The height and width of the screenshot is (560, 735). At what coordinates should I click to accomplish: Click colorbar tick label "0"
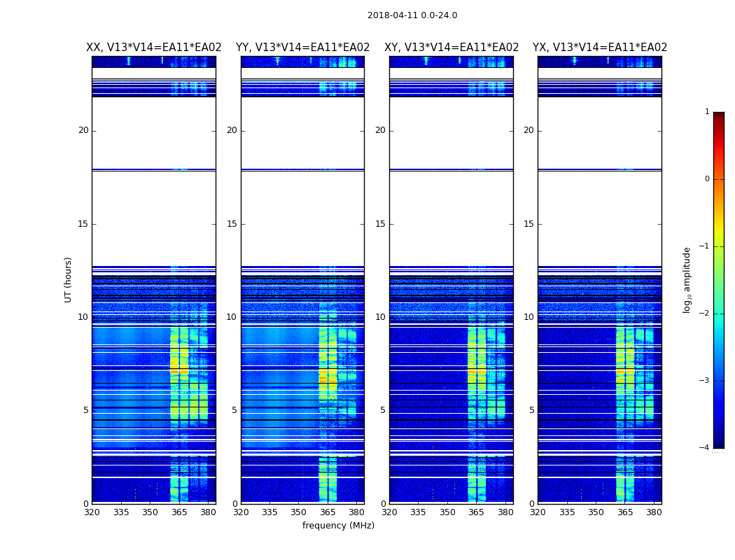[707, 179]
